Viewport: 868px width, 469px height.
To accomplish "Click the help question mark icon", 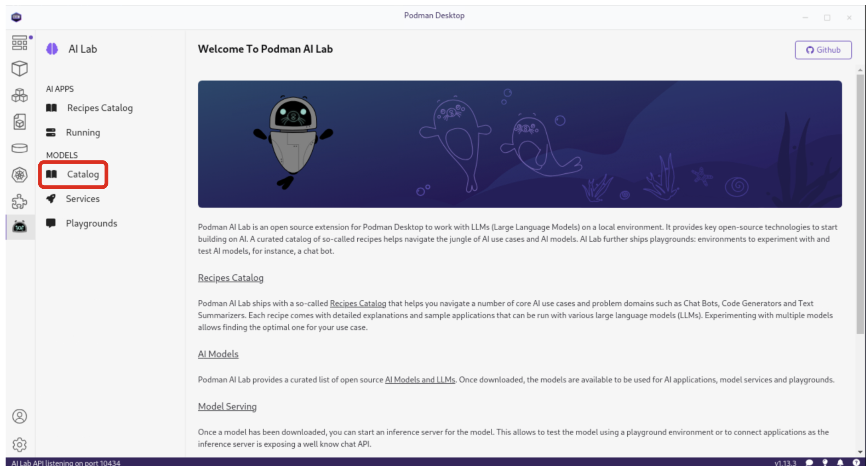I will 856,462.
